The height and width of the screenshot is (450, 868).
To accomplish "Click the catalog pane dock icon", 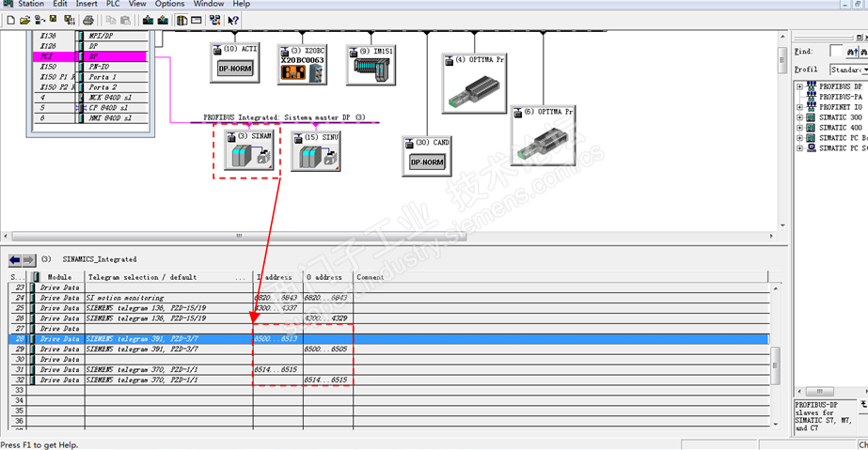I will pyautogui.click(x=860, y=37).
